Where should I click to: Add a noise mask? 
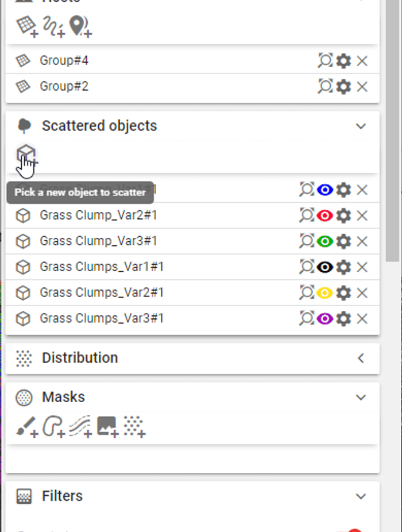(135, 425)
